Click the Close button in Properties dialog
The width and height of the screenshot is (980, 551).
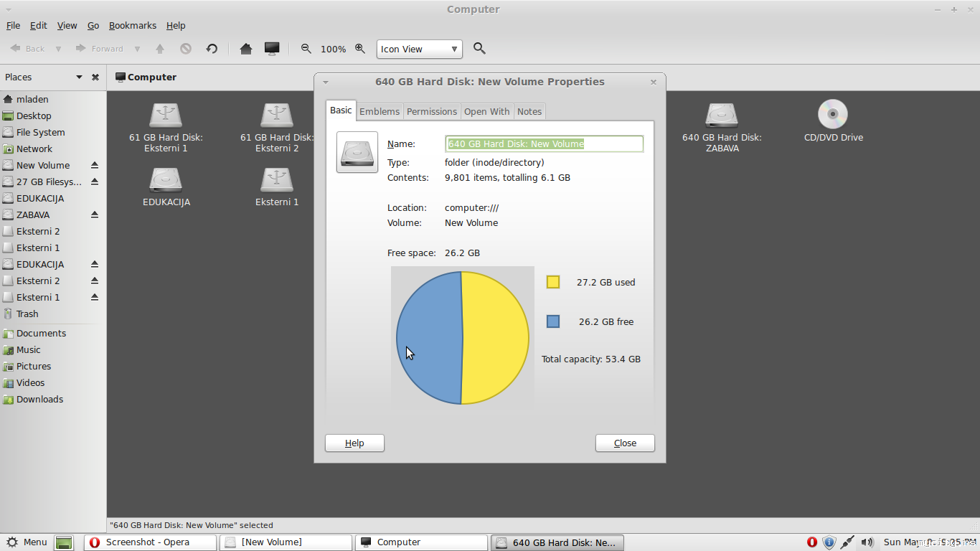tap(625, 443)
